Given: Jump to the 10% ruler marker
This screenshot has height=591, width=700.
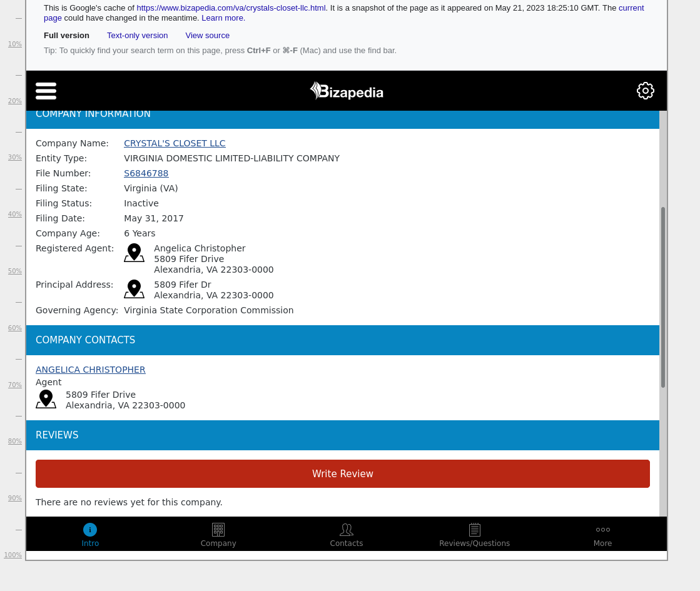Looking at the screenshot, I should coord(15,44).
